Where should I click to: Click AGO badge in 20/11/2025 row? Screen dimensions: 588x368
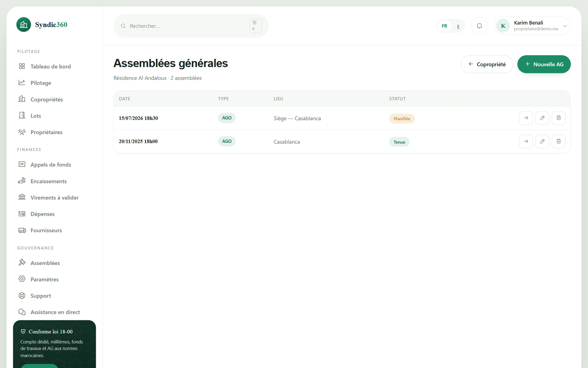pyautogui.click(x=227, y=141)
